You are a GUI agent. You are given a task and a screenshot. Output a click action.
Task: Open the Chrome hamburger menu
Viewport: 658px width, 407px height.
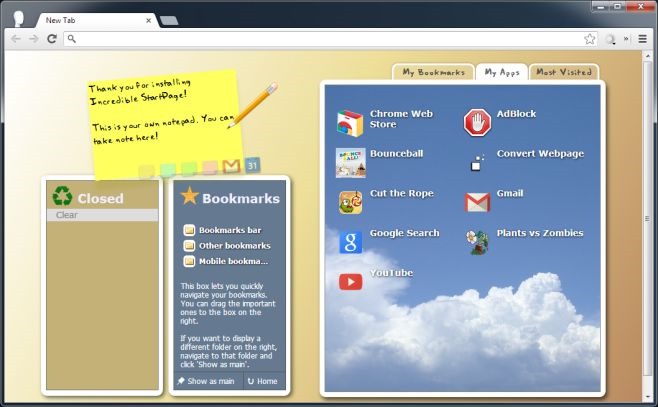point(642,39)
